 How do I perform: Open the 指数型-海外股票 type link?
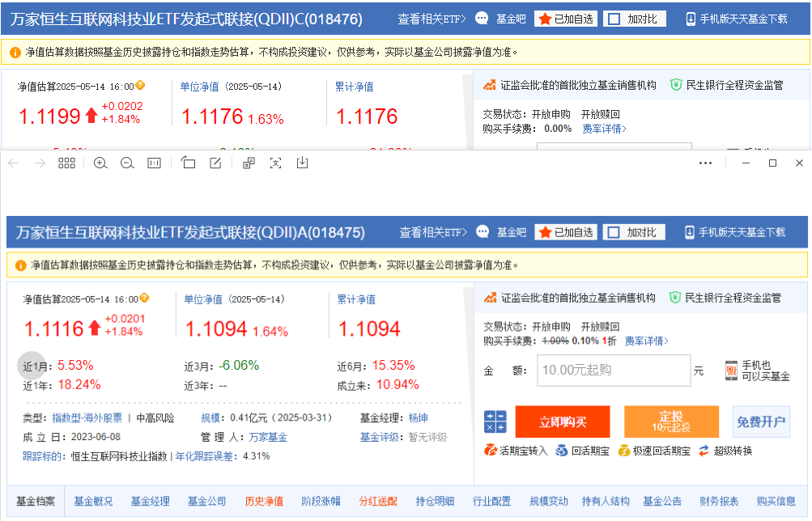click(x=87, y=417)
